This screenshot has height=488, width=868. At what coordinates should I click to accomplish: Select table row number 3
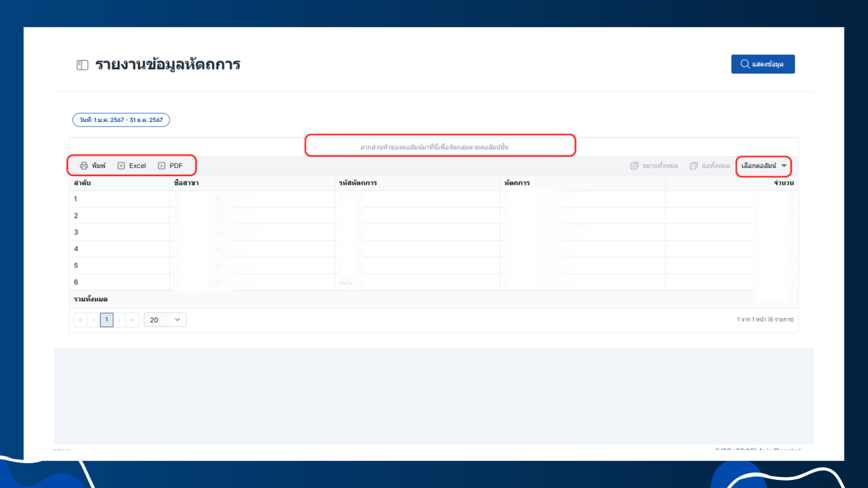click(x=434, y=233)
